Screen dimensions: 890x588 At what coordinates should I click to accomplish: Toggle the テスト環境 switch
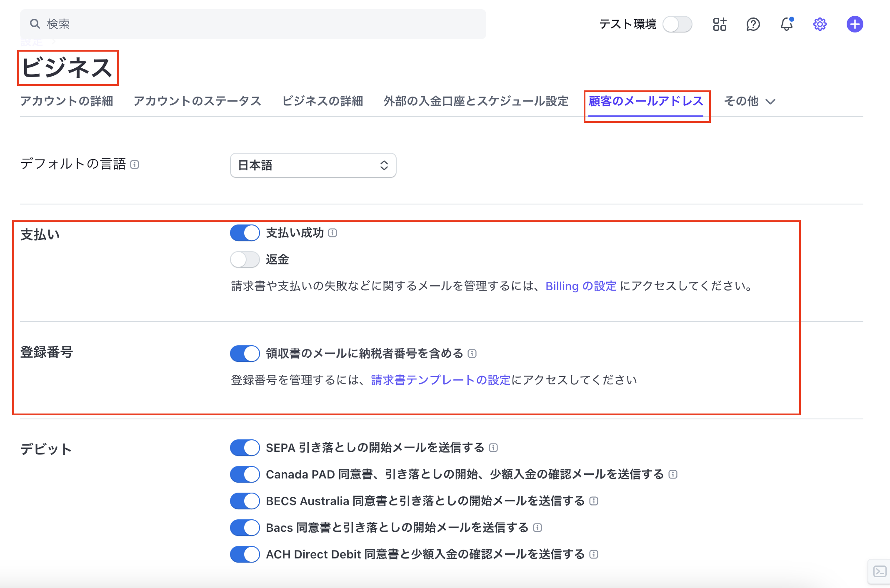677,24
